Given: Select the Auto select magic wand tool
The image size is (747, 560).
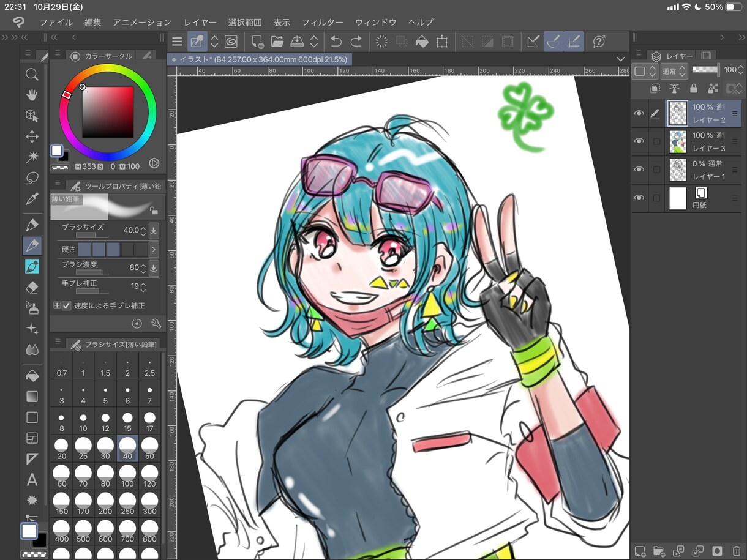Looking at the screenshot, I should 32,157.
